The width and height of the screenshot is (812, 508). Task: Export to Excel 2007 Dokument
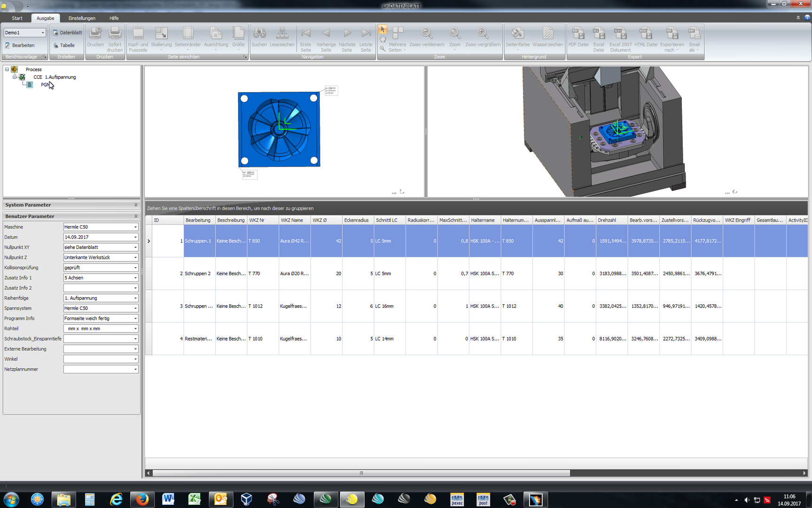pyautogui.click(x=620, y=38)
